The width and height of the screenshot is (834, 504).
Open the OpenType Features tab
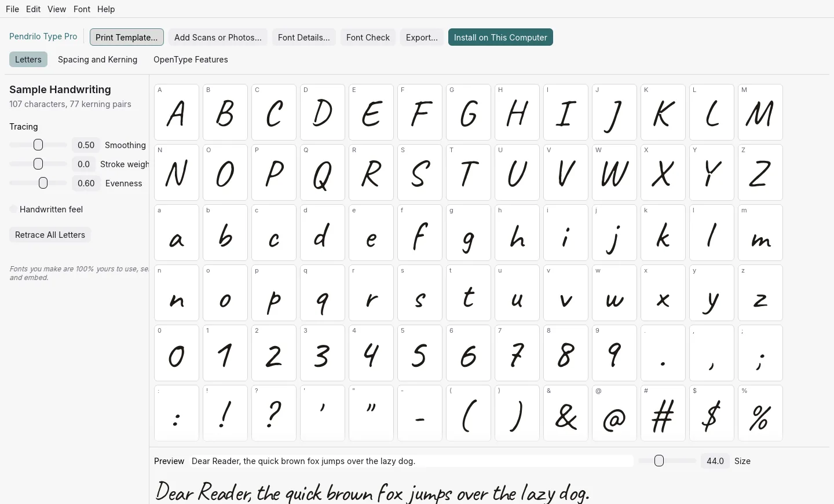(191, 60)
